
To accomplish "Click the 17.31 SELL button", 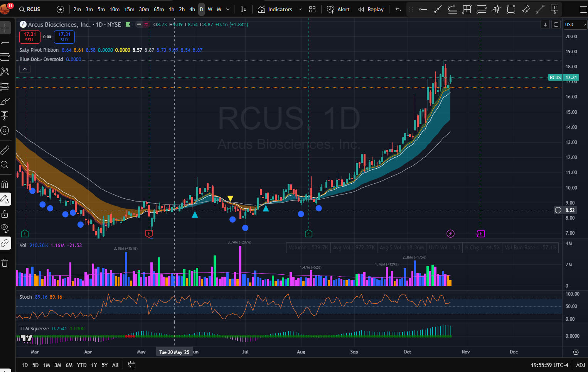I will click(x=30, y=37).
